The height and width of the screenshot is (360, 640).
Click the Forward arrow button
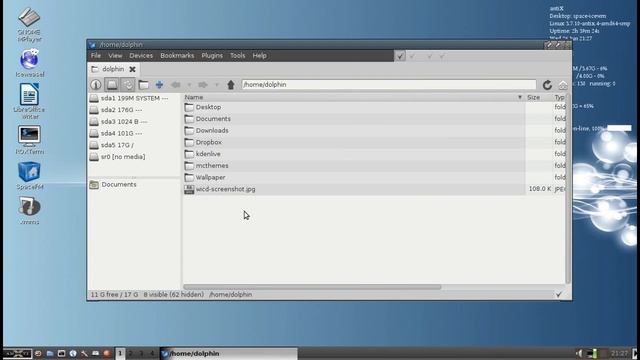tap(203, 84)
